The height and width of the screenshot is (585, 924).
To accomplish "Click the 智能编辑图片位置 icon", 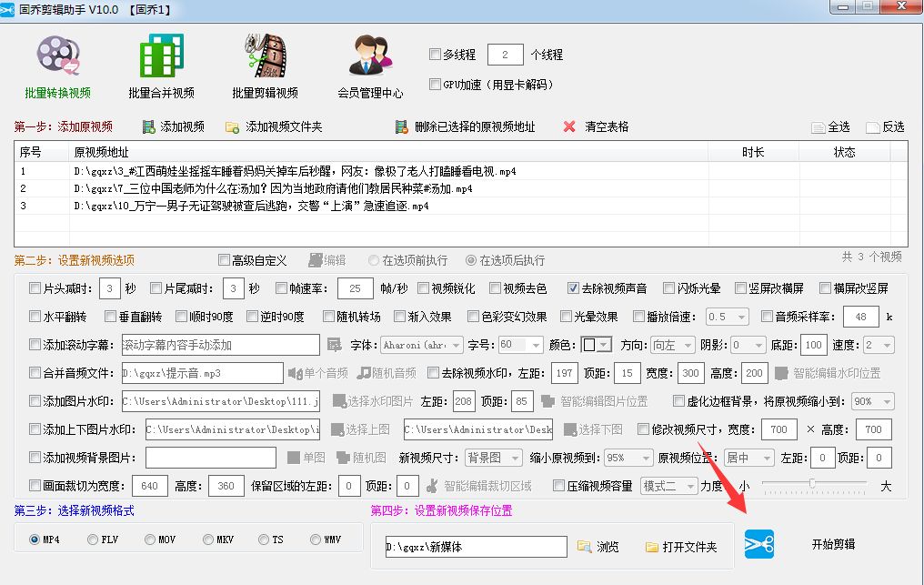I will point(548,401).
